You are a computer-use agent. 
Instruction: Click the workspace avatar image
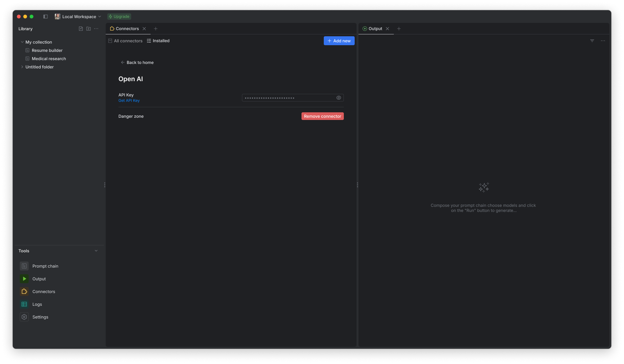pyautogui.click(x=58, y=17)
